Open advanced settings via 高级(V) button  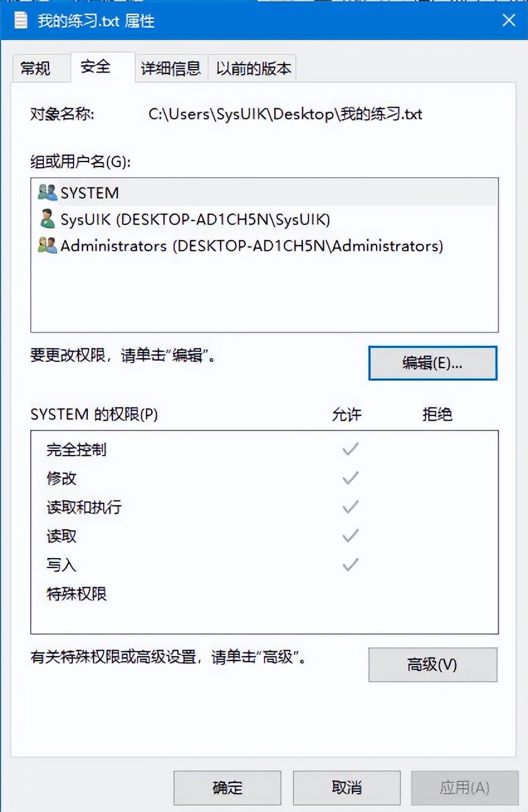pyautogui.click(x=432, y=664)
